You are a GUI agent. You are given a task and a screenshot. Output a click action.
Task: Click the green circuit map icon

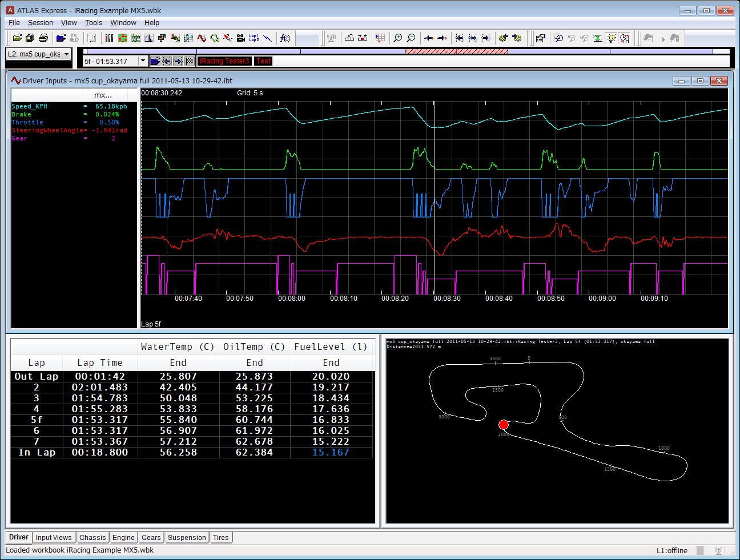[x=215, y=38]
